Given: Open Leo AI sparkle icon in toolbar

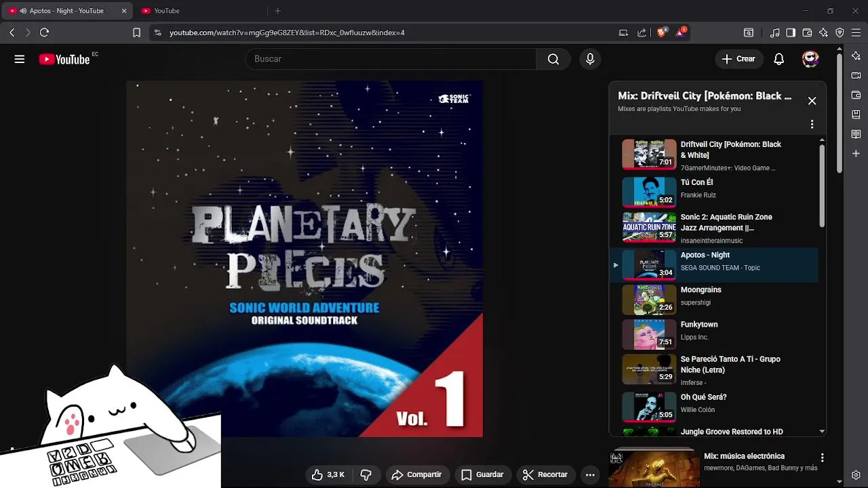Looking at the screenshot, I should pyautogui.click(x=823, y=33).
